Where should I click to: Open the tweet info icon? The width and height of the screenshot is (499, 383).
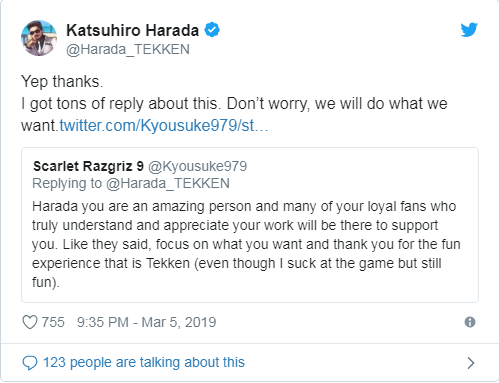(470, 322)
